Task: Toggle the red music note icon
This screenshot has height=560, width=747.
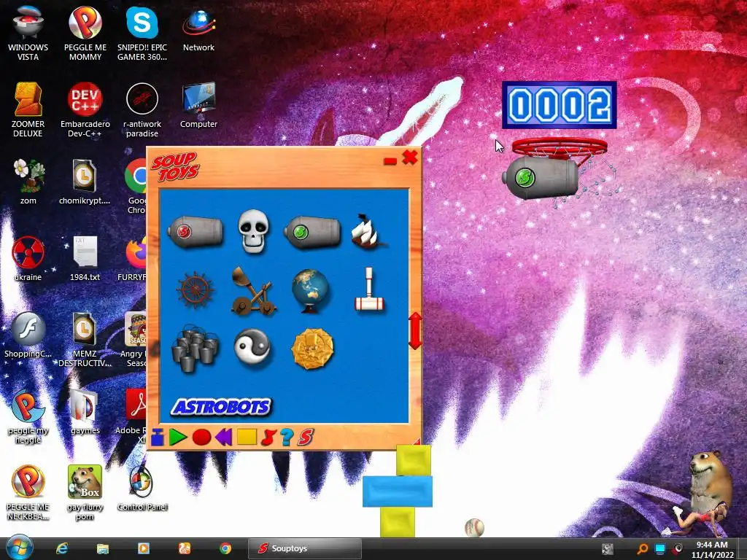Action: 268,437
